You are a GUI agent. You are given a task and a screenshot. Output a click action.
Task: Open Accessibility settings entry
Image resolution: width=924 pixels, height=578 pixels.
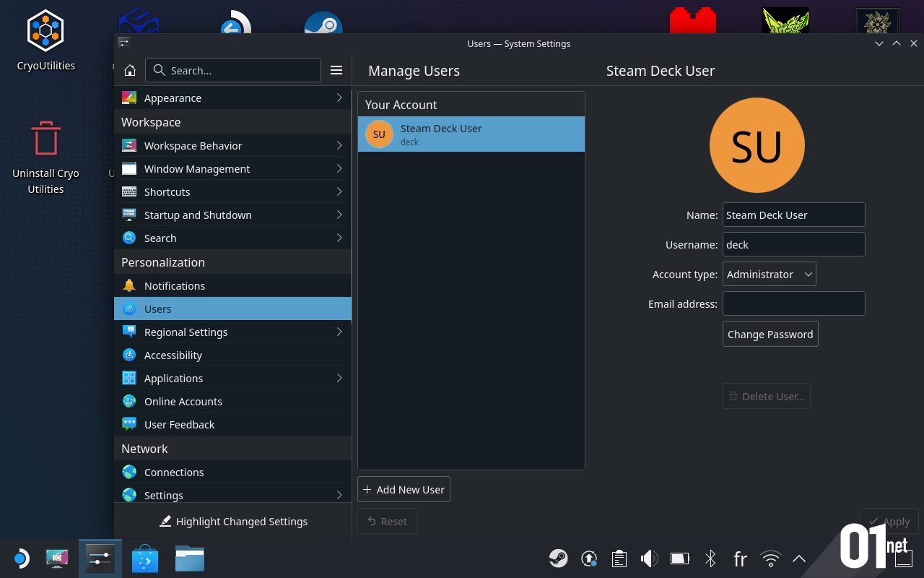click(232, 355)
